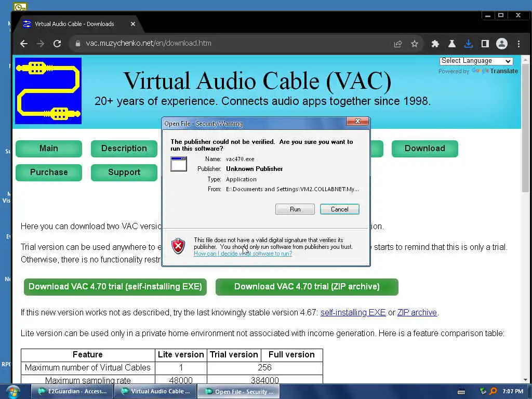Viewport: 532px width, 399px height.
Task: Open the version 4.67 ZIP archive link
Action: [x=417, y=312]
